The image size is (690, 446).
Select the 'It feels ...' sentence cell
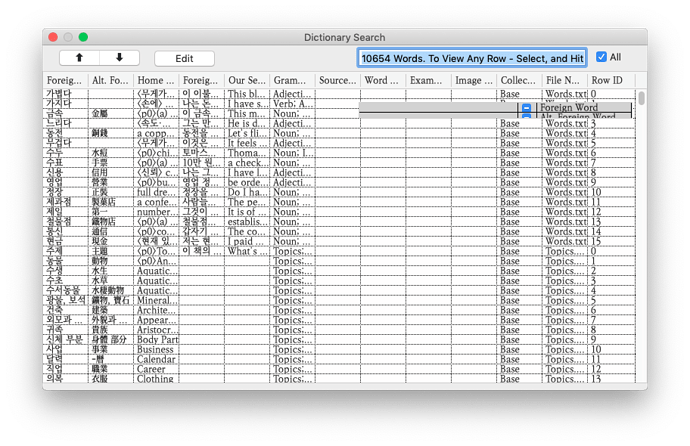(x=247, y=143)
